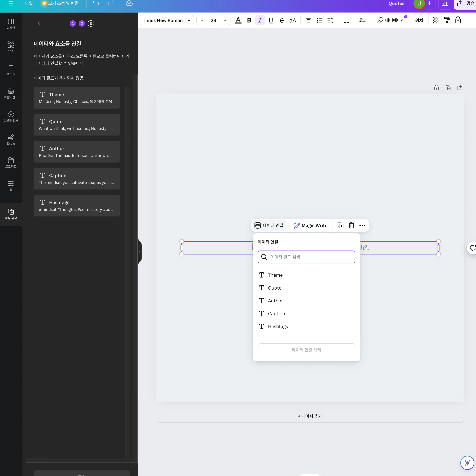The height and width of the screenshot is (476, 476).
Task: Select Quote from data connect list
Action: coord(274,288)
